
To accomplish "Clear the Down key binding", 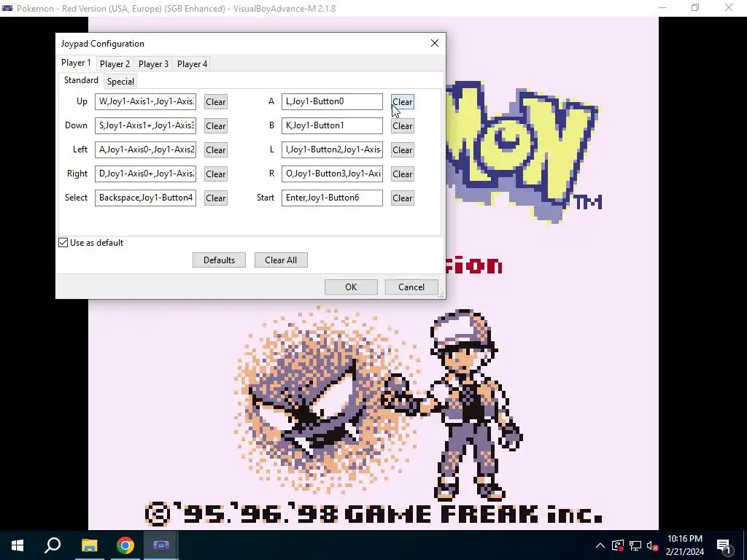I will click(216, 125).
